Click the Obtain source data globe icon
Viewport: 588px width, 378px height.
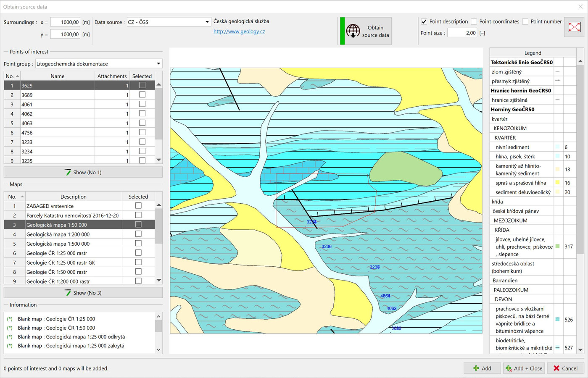pyautogui.click(x=353, y=31)
